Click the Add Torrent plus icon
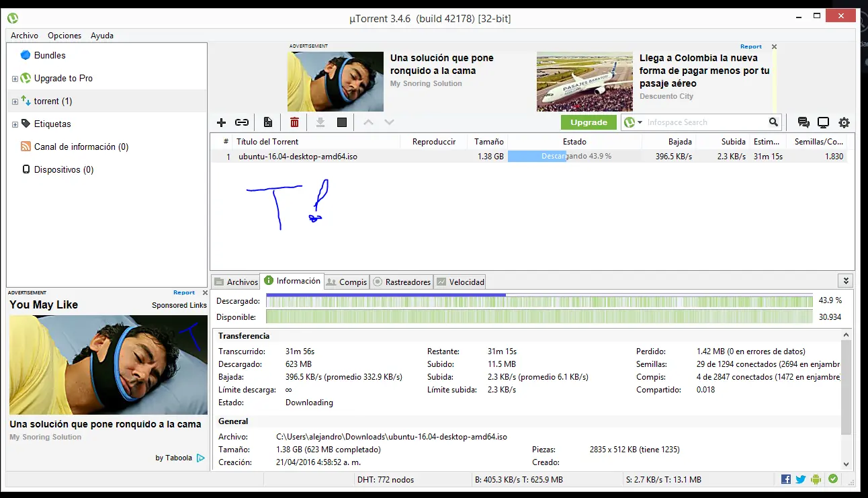 tap(221, 122)
